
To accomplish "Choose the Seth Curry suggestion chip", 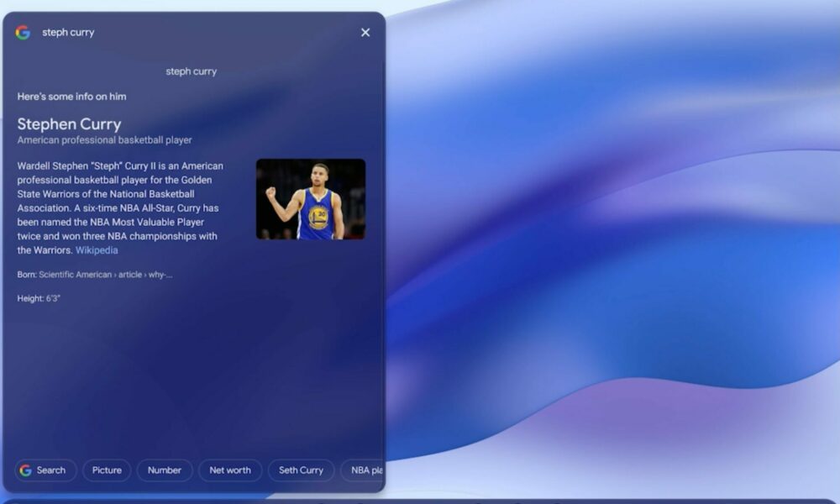I will [x=301, y=470].
